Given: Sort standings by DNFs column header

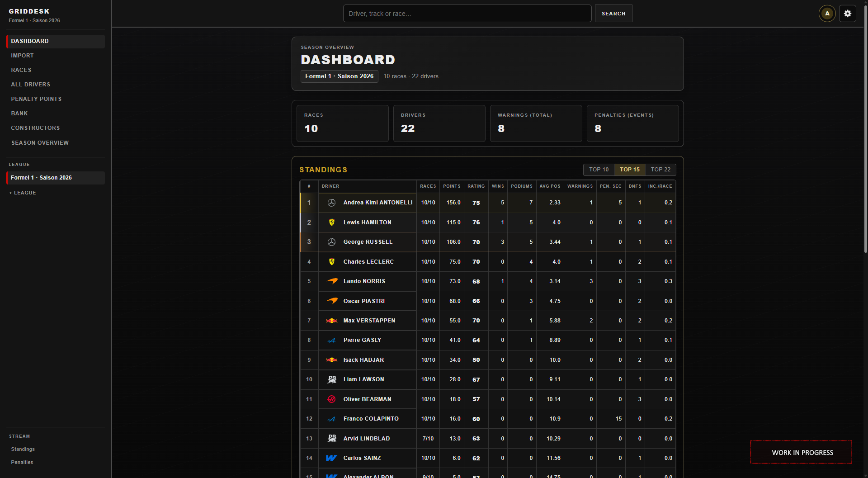Looking at the screenshot, I should coord(635,186).
